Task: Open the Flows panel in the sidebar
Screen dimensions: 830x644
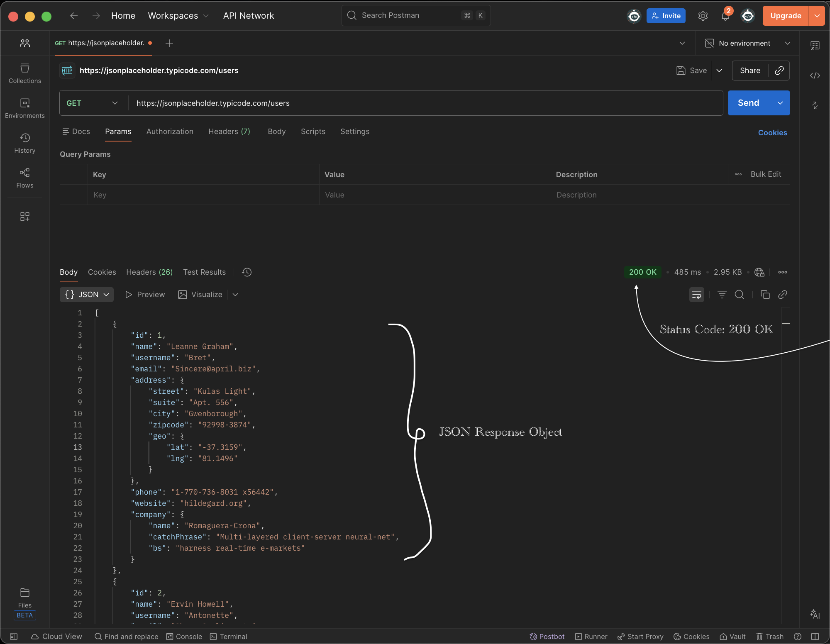Action: [24, 178]
